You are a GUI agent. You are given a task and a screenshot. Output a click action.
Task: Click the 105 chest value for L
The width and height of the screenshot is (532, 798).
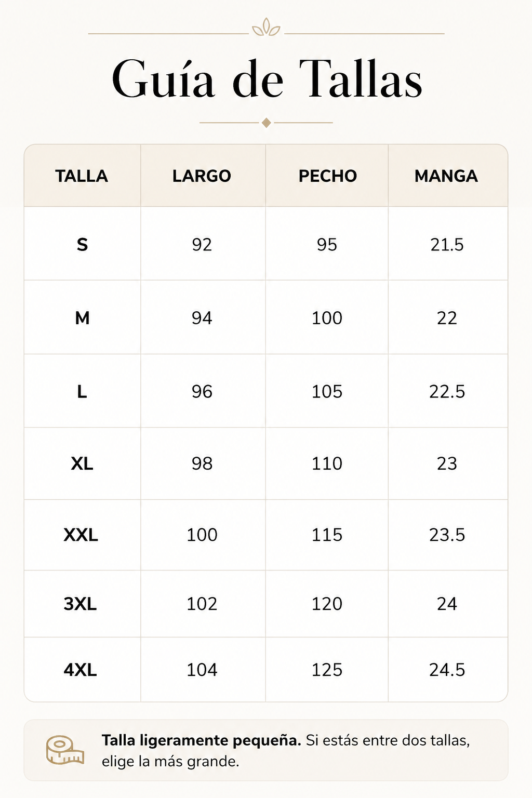tap(327, 392)
